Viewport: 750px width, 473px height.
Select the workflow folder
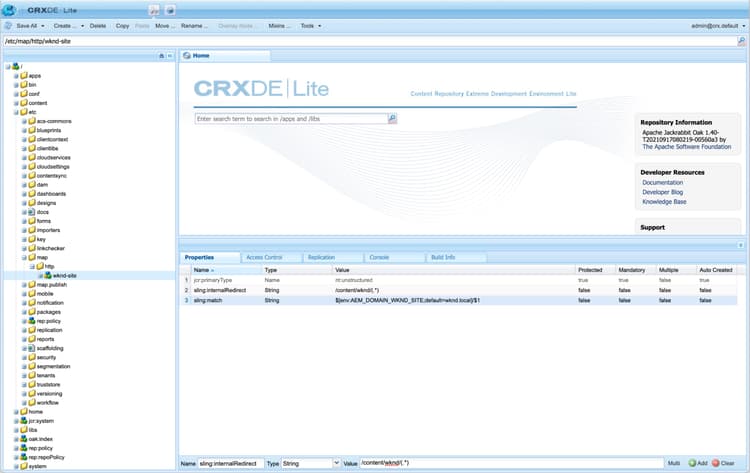(47, 403)
